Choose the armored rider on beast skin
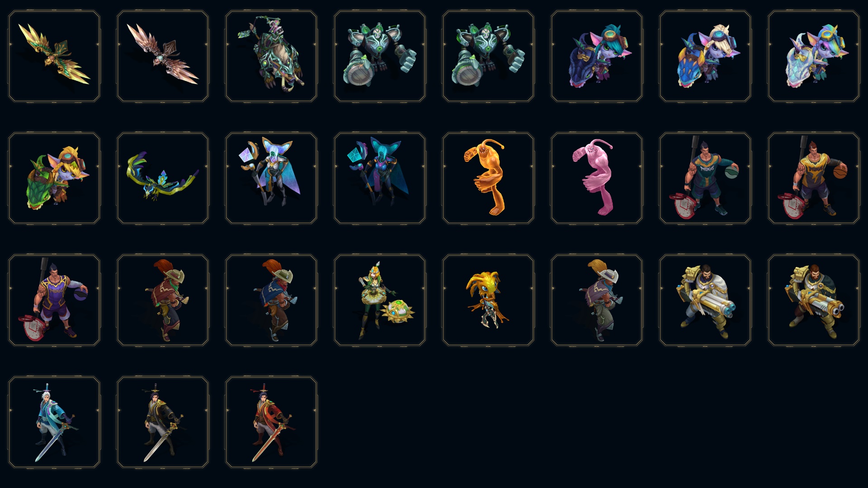Viewport: 868px width, 488px height. tap(271, 56)
